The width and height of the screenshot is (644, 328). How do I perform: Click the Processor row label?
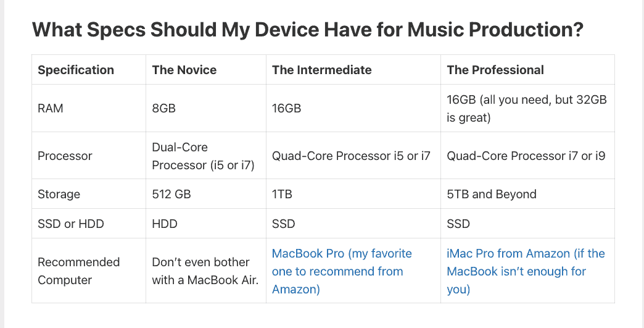[65, 156]
